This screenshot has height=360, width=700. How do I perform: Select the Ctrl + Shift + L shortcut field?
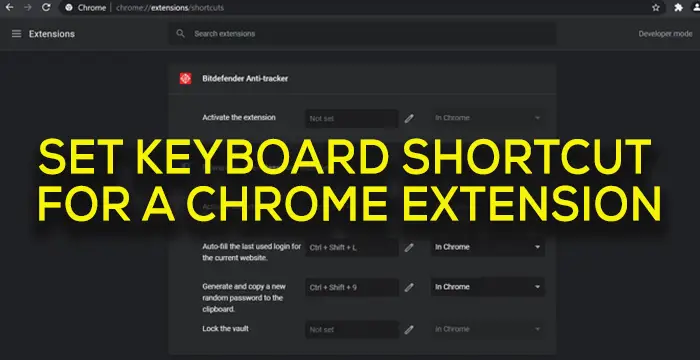[x=352, y=247]
